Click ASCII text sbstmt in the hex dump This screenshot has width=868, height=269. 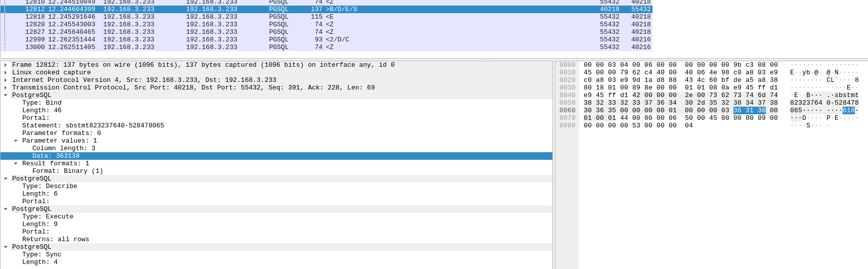(847, 95)
